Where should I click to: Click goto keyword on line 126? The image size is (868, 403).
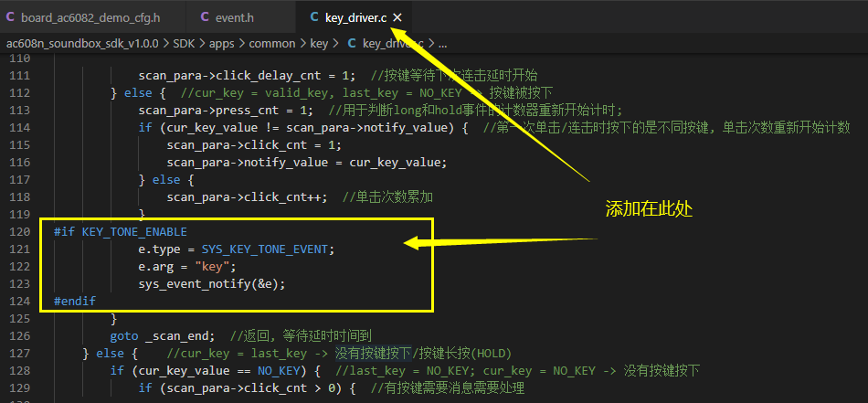click(124, 335)
